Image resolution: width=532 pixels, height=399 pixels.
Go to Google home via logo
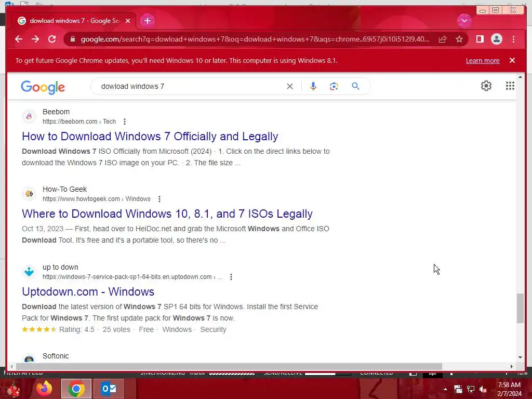43,87
